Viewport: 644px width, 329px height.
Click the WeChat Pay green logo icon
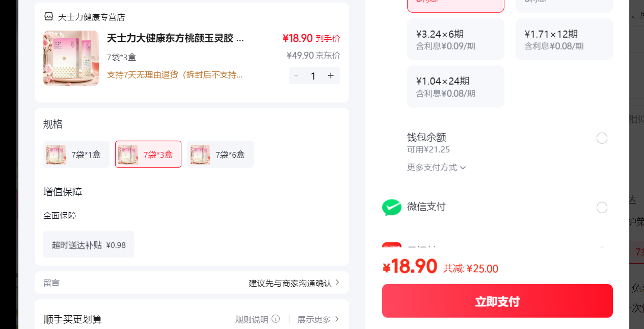[x=392, y=208]
